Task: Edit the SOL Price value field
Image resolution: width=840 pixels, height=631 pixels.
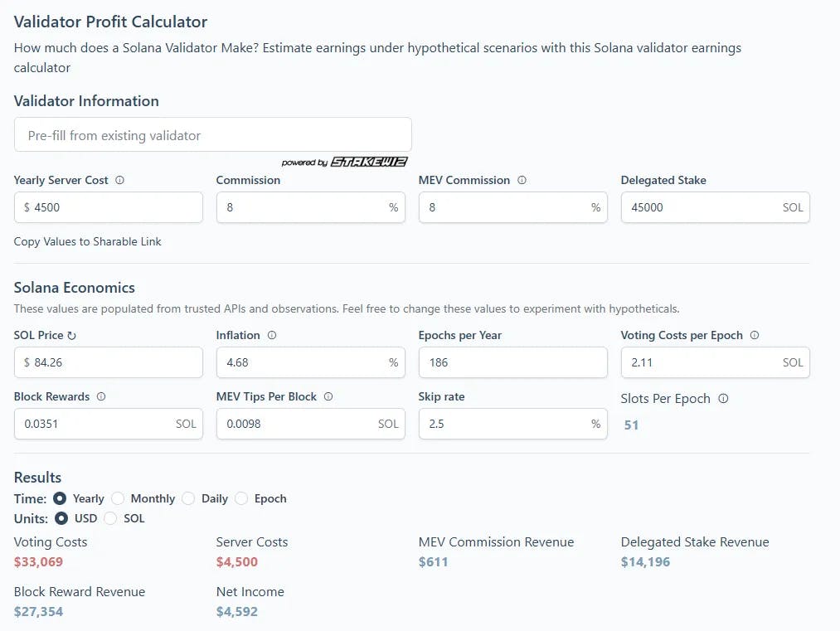Action: click(x=108, y=362)
